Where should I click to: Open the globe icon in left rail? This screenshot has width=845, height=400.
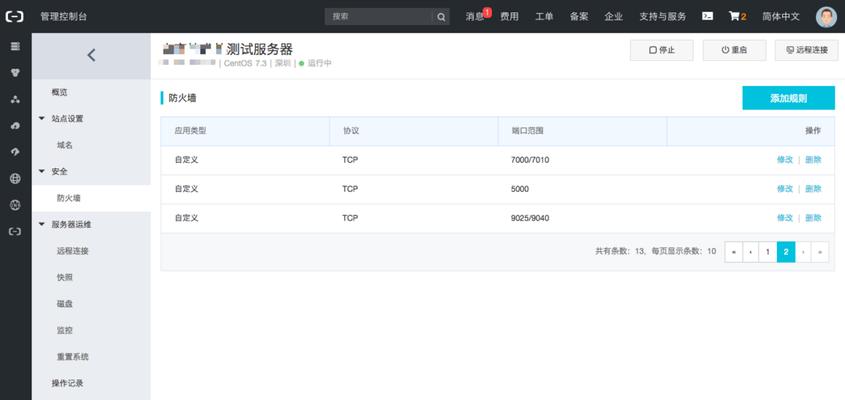16,178
